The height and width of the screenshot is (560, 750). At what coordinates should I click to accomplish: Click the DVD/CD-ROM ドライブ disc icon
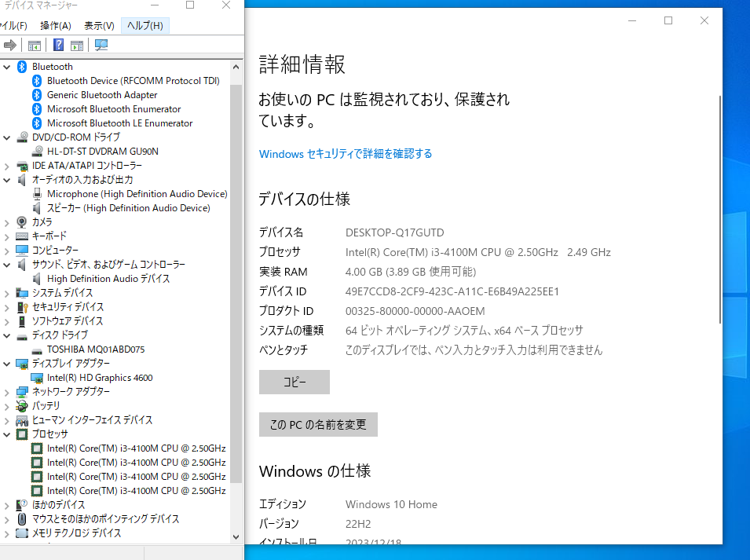[22, 137]
